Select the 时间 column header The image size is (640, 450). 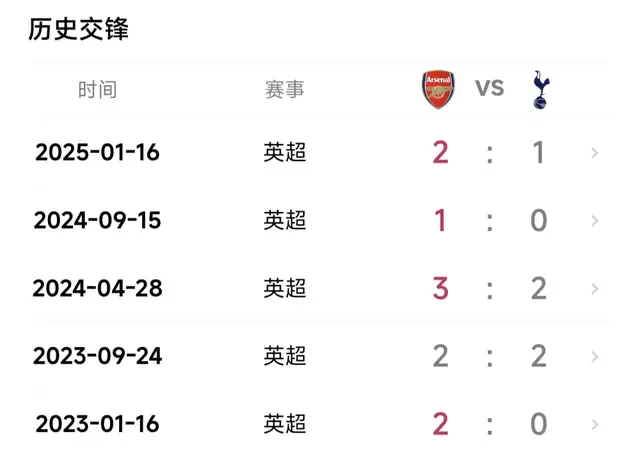pyautogui.click(x=97, y=90)
